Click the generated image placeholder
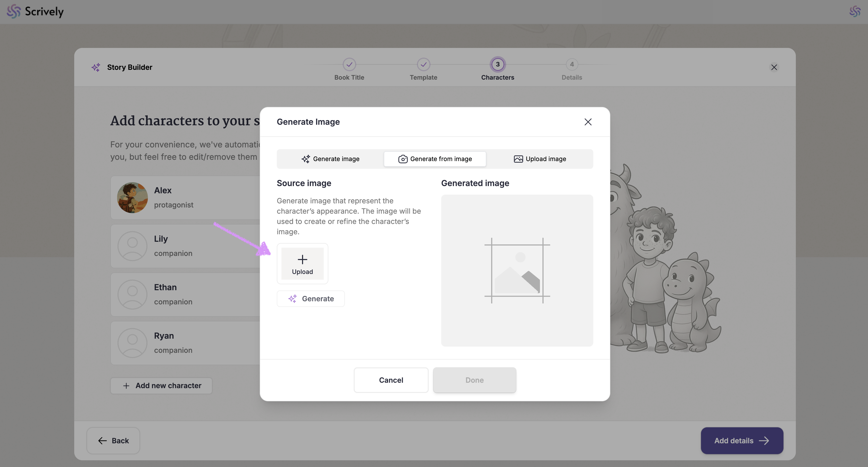Image resolution: width=868 pixels, height=467 pixels. click(517, 270)
